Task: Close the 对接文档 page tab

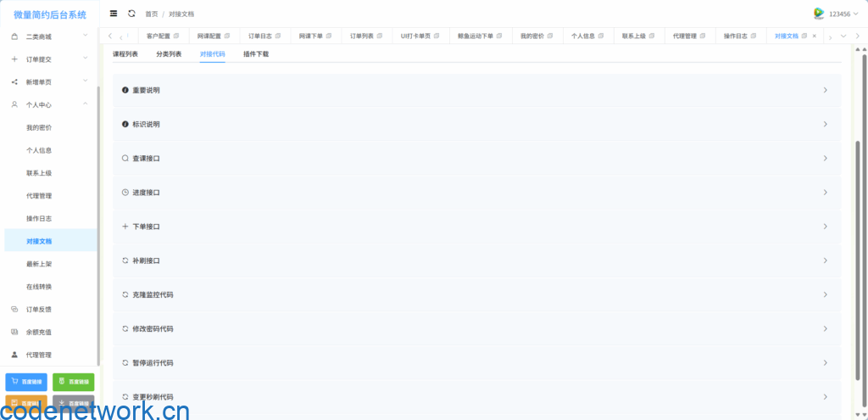Action: [x=815, y=36]
